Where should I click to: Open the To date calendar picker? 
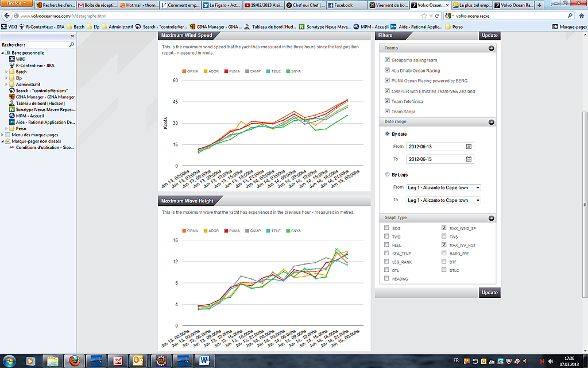coord(469,159)
